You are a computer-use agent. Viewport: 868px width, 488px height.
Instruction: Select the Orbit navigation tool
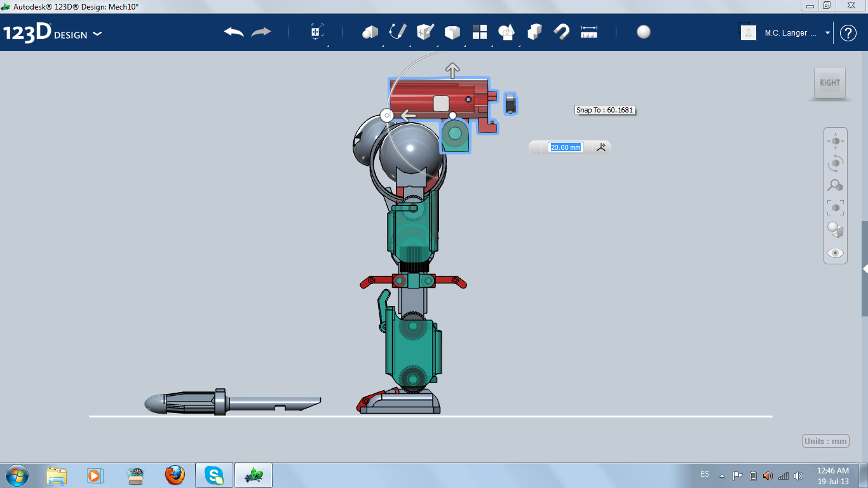click(x=836, y=163)
